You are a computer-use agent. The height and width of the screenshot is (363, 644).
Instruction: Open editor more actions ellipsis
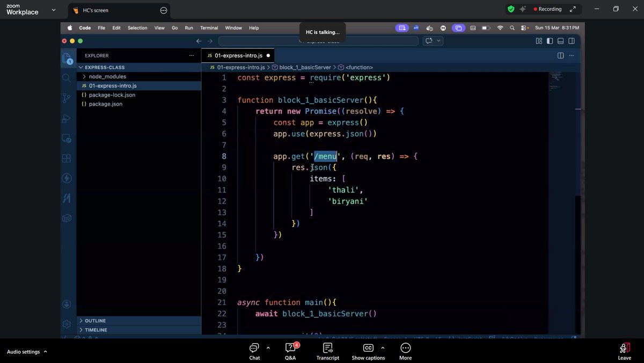573,55
